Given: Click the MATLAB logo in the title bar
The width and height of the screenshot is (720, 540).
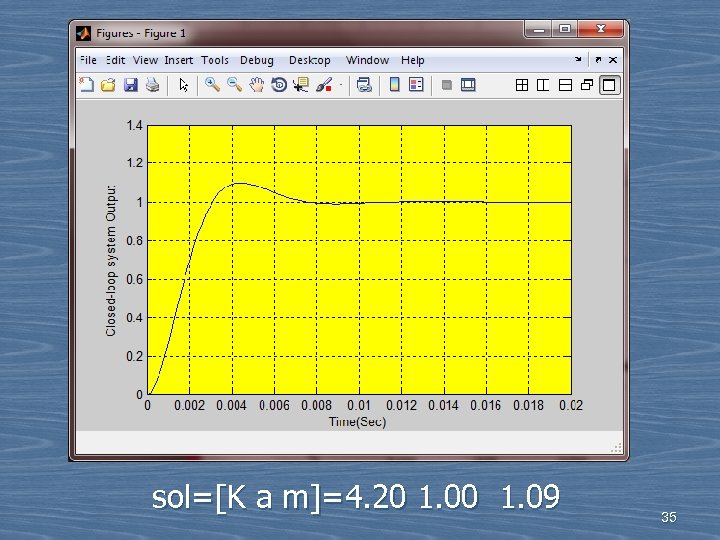Looking at the screenshot, I should (x=84, y=33).
